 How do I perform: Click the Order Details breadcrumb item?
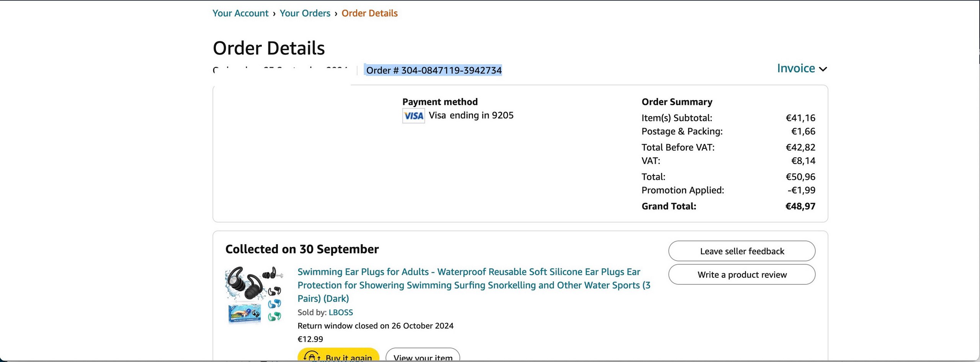tap(369, 13)
